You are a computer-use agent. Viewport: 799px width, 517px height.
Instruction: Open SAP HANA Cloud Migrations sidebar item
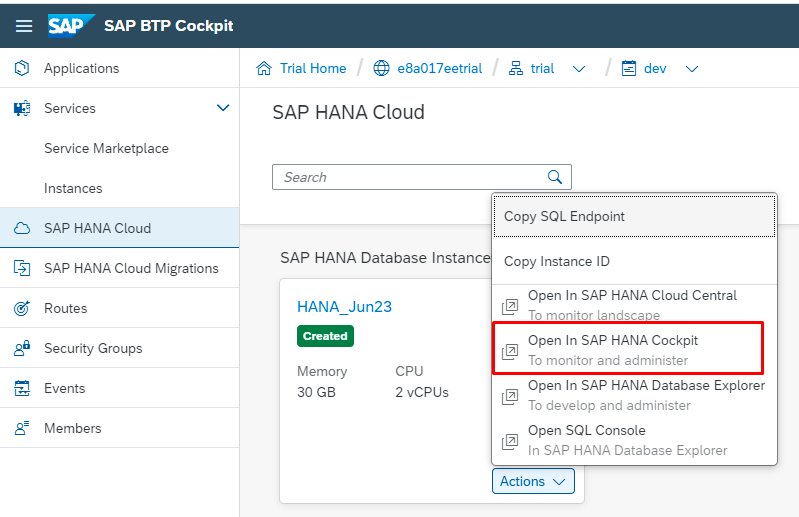[x=119, y=268]
